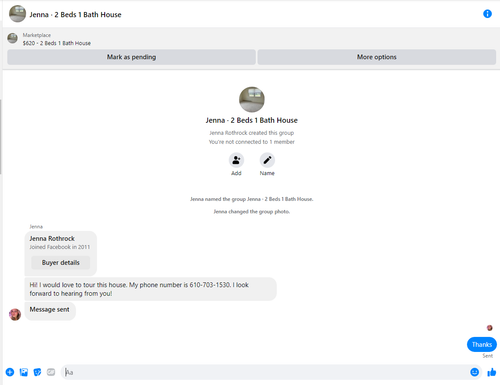The width and height of the screenshot is (500, 385).
Task: Open the emoji picker
Action: click(474, 372)
